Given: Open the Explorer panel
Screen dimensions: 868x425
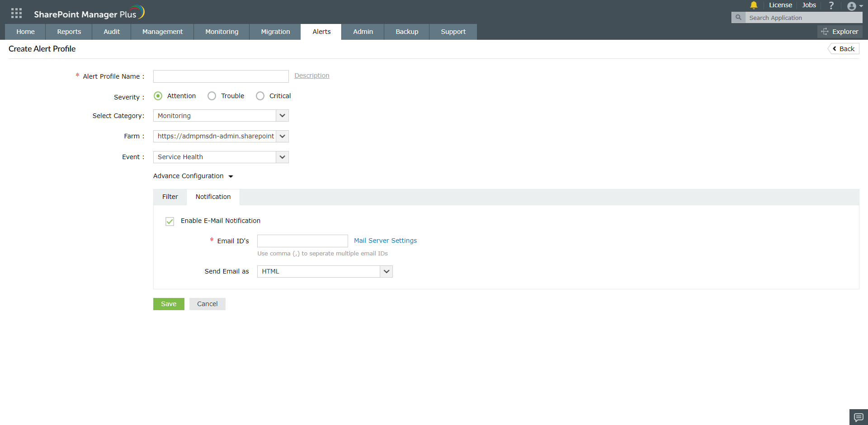Looking at the screenshot, I should click(840, 32).
